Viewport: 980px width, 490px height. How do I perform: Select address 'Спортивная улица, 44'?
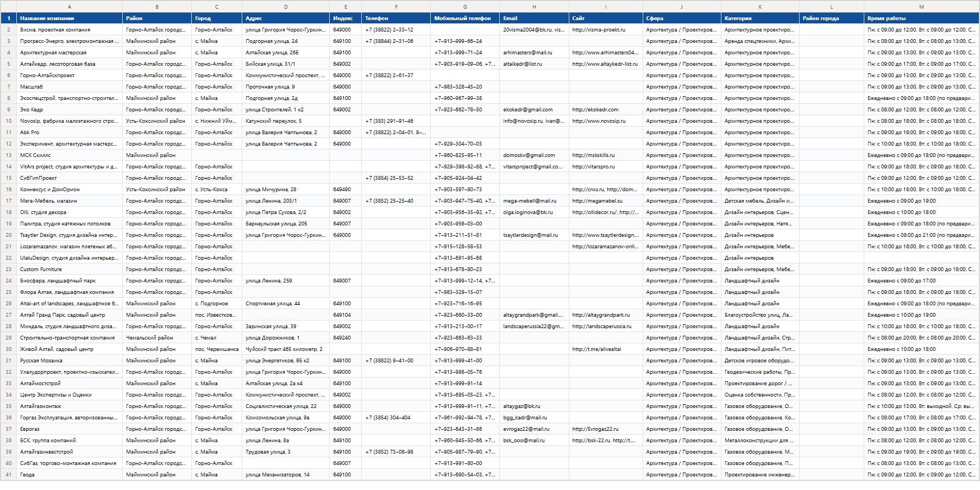[x=286, y=304]
